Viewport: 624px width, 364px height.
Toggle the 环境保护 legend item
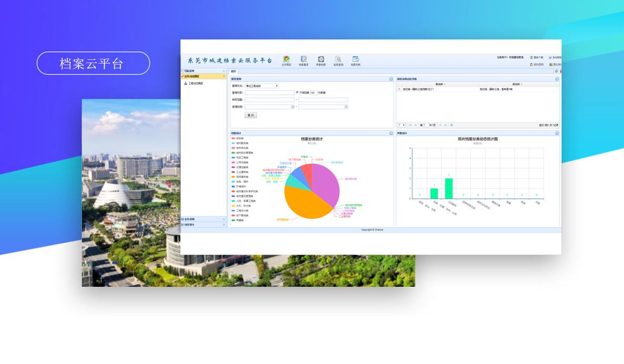(239, 186)
